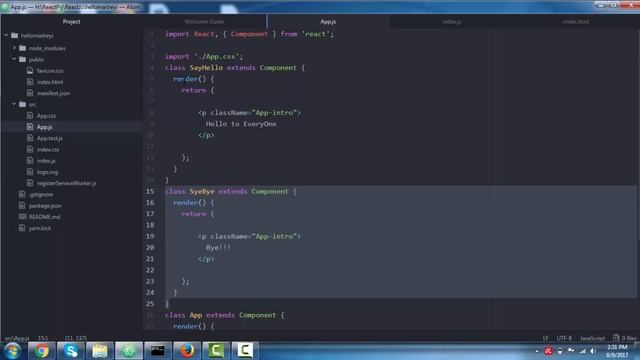
Task: Click line number 25 in gutter
Action: click(x=150, y=304)
